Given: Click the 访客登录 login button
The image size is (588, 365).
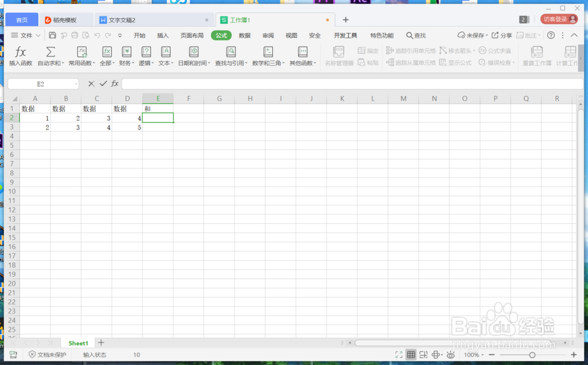Looking at the screenshot, I should 559,19.
